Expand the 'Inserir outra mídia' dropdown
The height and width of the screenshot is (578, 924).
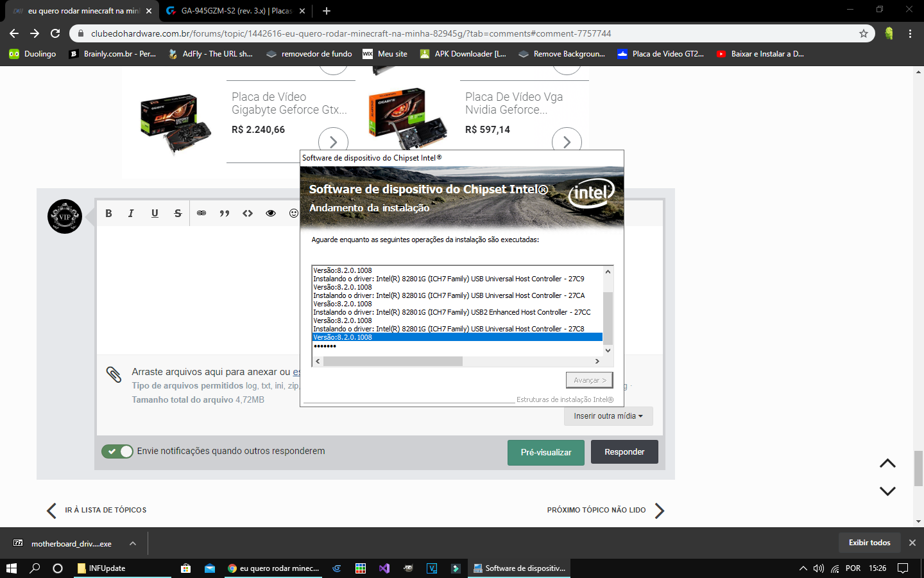[x=608, y=416]
